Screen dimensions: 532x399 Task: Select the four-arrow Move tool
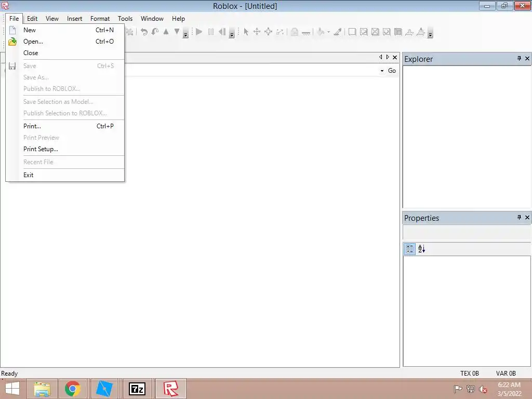coord(257,32)
